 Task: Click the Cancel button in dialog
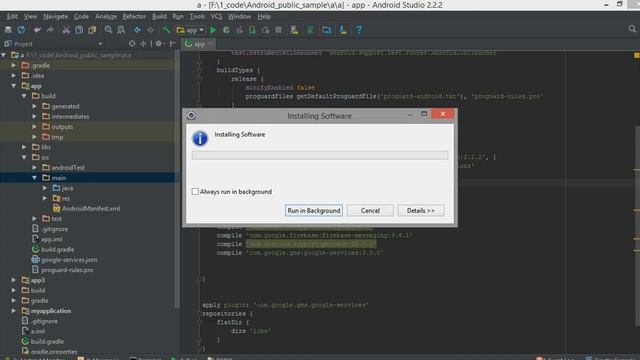point(370,211)
